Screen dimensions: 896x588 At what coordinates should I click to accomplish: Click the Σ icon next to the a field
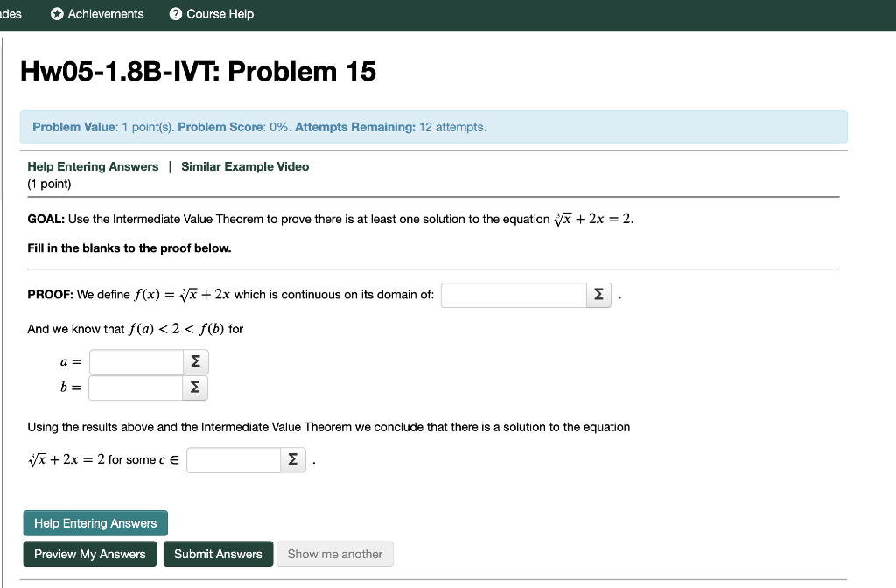[x=195, y=361]
